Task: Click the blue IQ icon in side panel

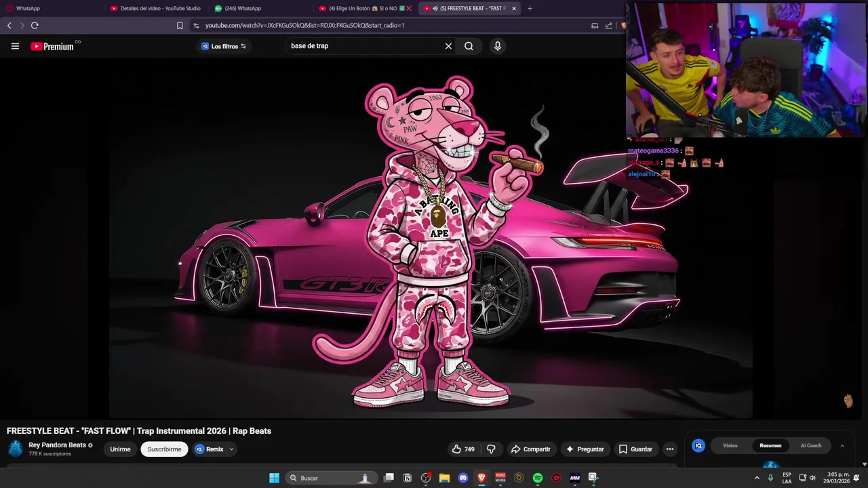Action: [698, 445]
